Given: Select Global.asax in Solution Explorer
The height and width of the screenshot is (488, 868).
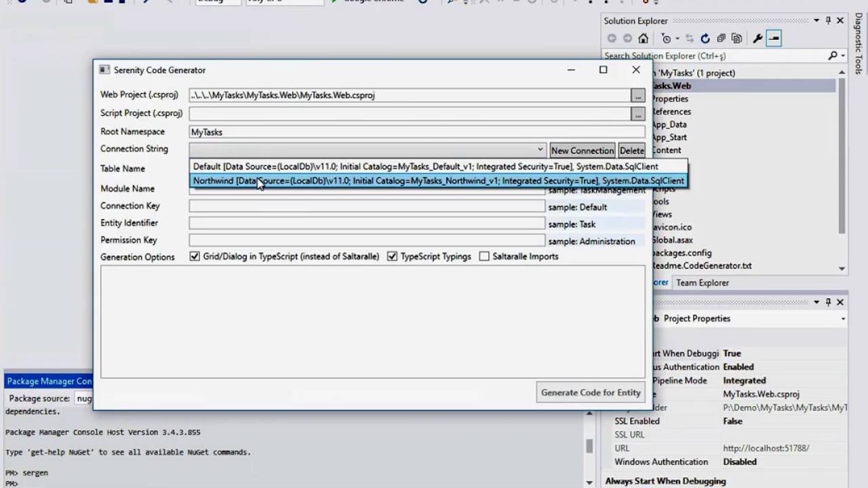Looking at the screenshot, I should (673, 240).
